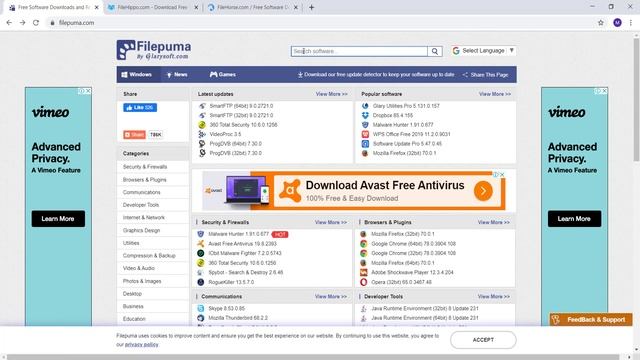Open Security & Firewalls category in sidebar
The image size is (640, 360).
coord(145,167)
